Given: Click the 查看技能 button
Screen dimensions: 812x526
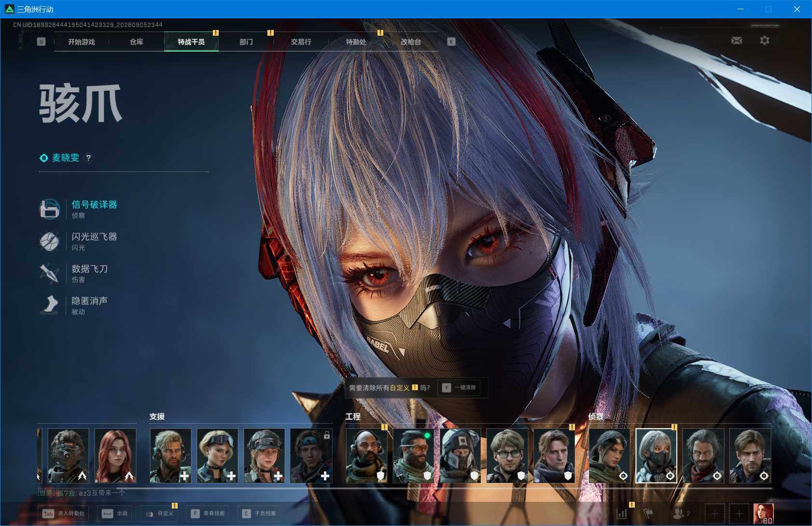Looking at the screenshot, I should (208, 513).
